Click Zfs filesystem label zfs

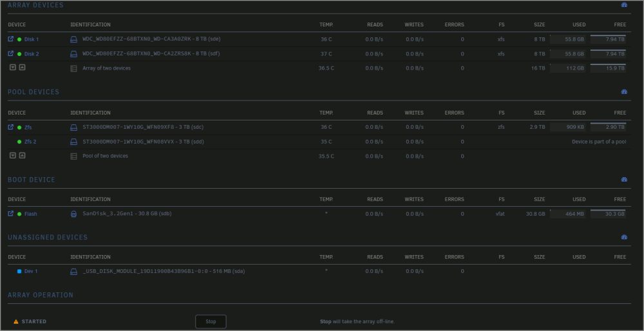click(x=501, y=128)
